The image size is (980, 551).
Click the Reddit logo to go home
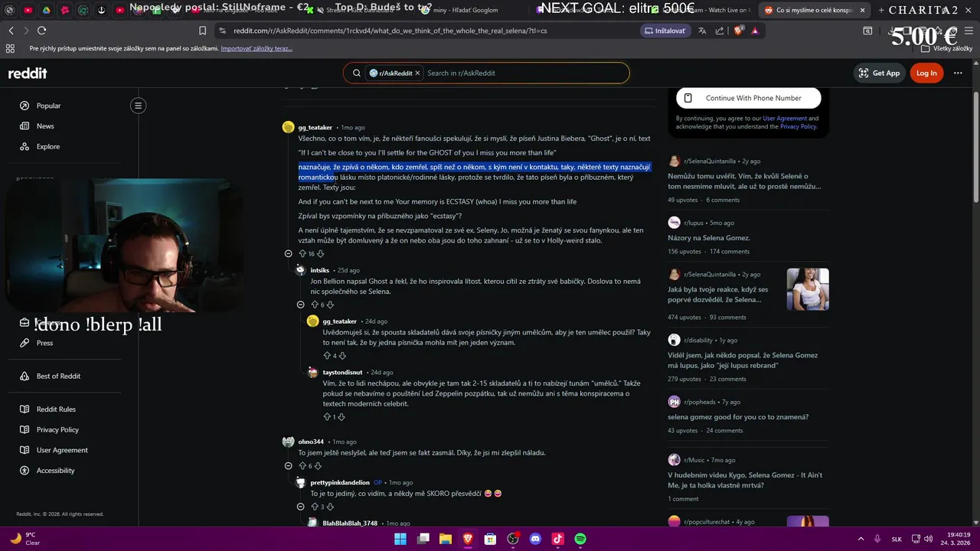point(28,73)
